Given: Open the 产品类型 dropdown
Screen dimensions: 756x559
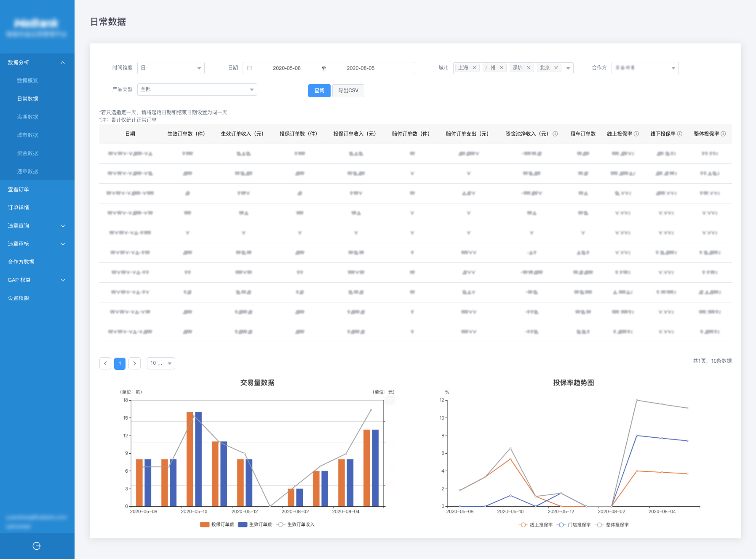Looking at the screenshot, I should pyautogui.click(x=197, y=90).
